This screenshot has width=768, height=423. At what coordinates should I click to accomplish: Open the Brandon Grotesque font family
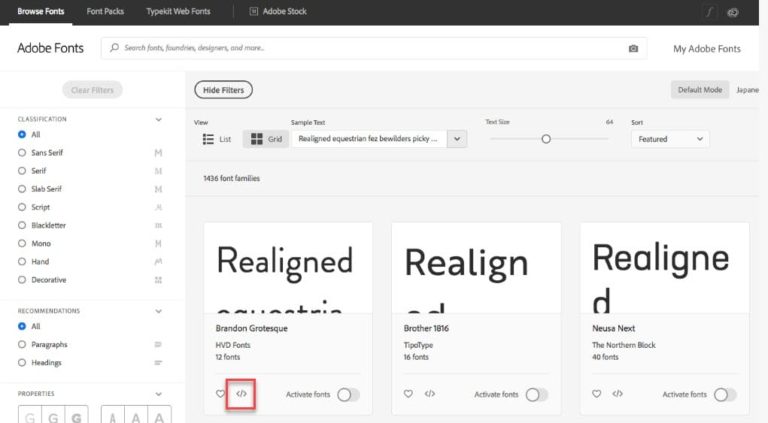[252, 328]
